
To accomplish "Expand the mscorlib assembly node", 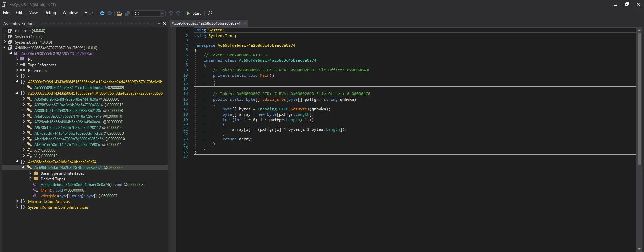I will click(x=5, y=30).
